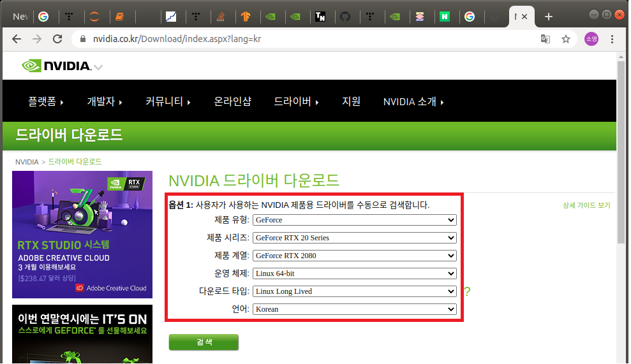Click the NVIDIA logo
Screen dimensions: 631x364
coord(56,66)
